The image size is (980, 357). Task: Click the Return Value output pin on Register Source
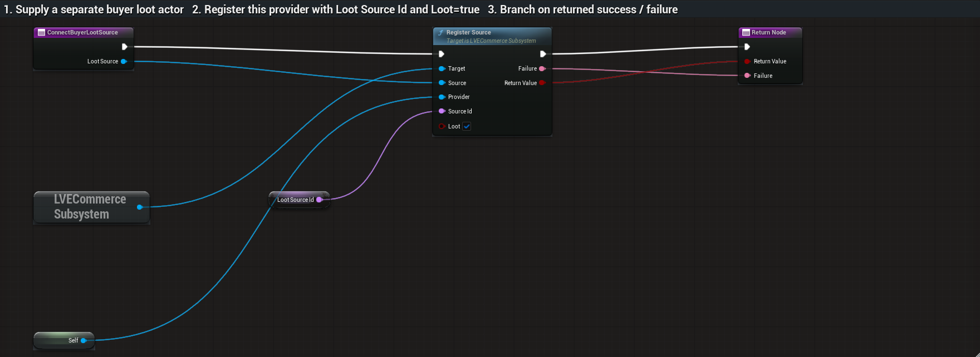[542, 83]
